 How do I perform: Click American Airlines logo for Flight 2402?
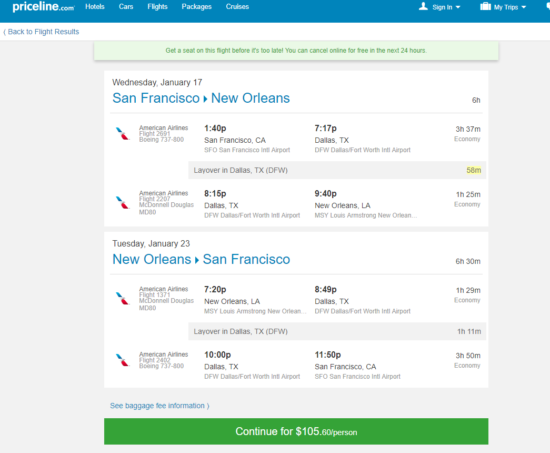click(123, 360)
